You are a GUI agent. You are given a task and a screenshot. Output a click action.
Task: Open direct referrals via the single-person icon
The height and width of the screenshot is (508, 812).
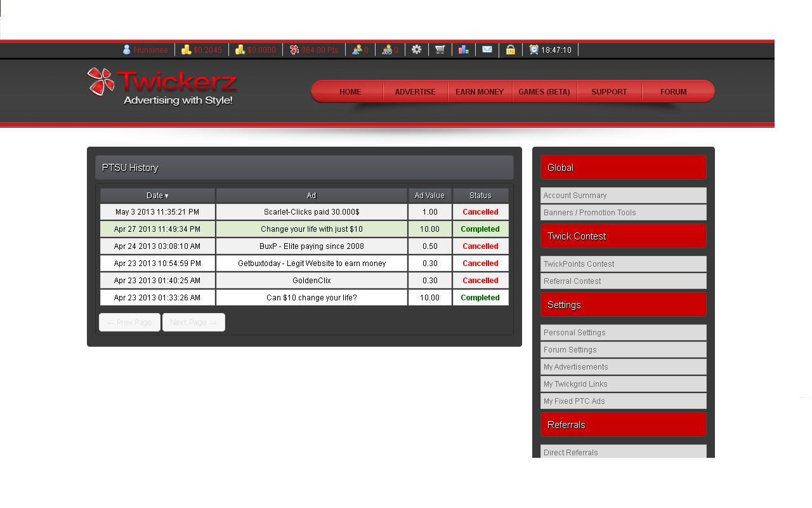[357, 50]
